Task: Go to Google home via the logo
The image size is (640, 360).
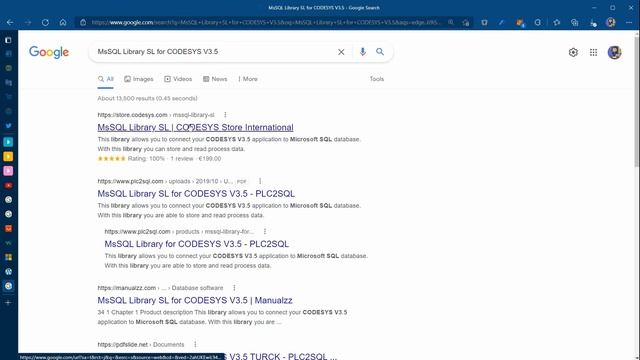Action: [49, 52]
